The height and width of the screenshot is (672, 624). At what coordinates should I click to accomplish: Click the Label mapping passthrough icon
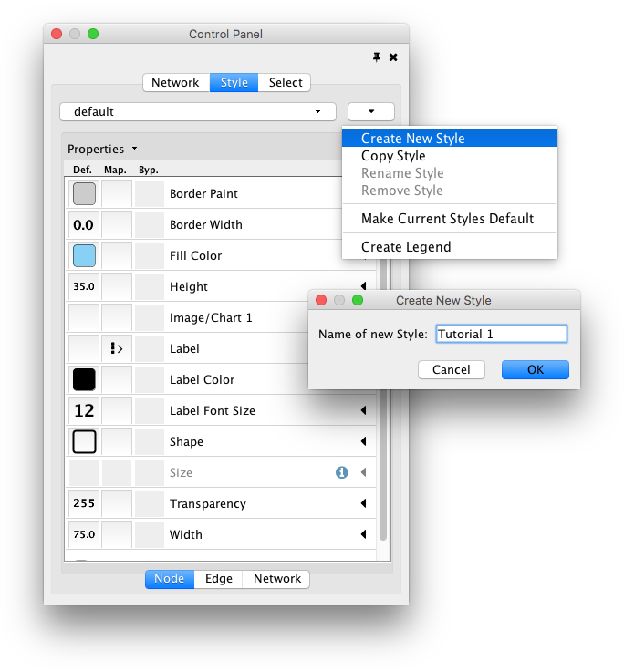(x=116, y=348)
